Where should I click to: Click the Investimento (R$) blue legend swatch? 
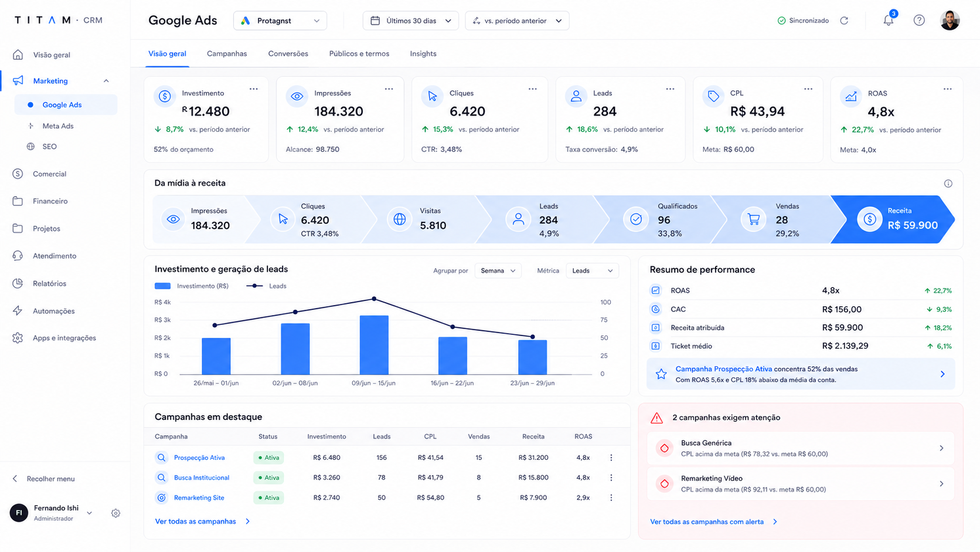162,286
